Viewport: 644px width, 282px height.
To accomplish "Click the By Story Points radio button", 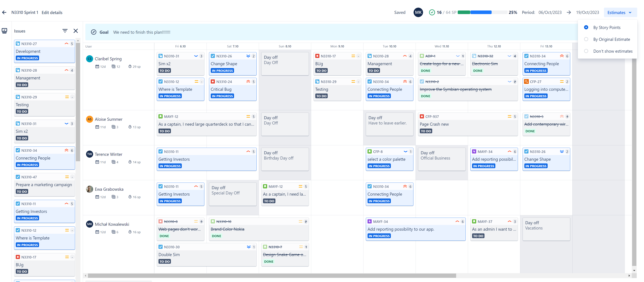I will (x=586, y=27).
